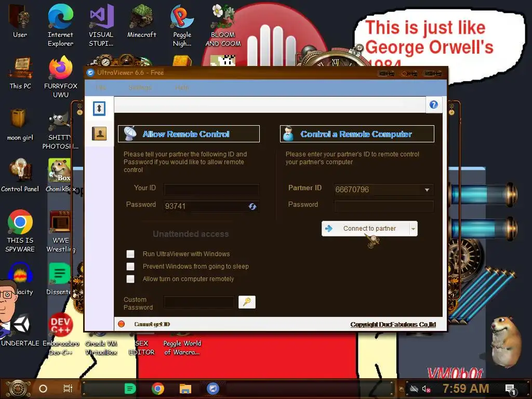Open the BLOOM AND COOM desktop icon

click(223, 25)
